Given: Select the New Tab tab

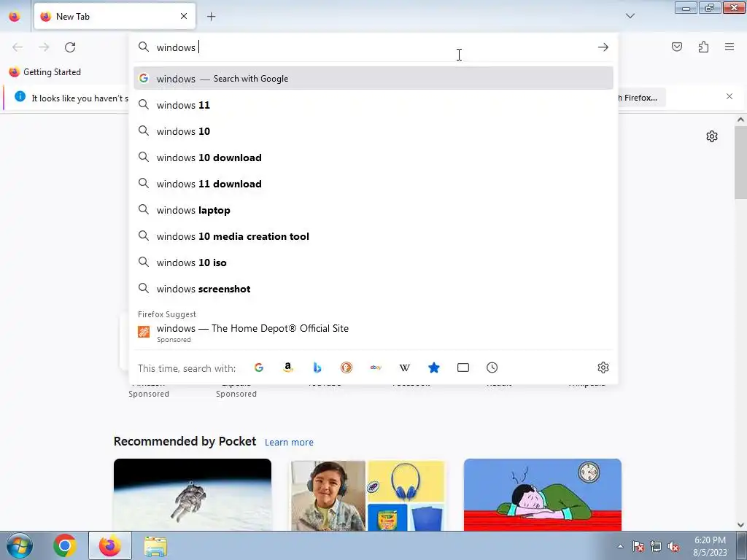Looking at the screenshot, I should 115,16.
